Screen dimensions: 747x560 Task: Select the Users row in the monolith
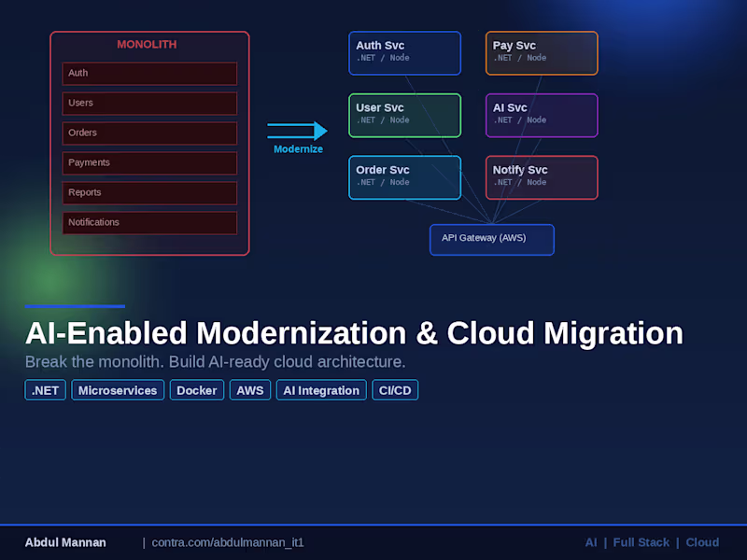149,104
